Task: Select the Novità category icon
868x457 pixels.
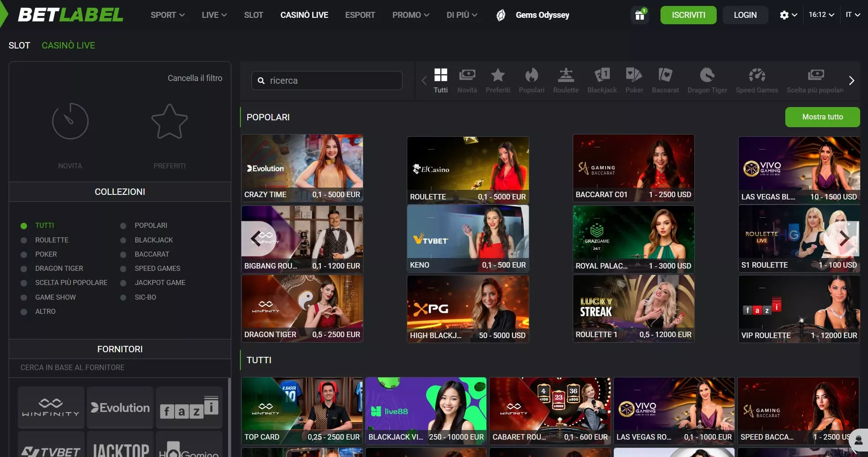Action: (467, 75)
